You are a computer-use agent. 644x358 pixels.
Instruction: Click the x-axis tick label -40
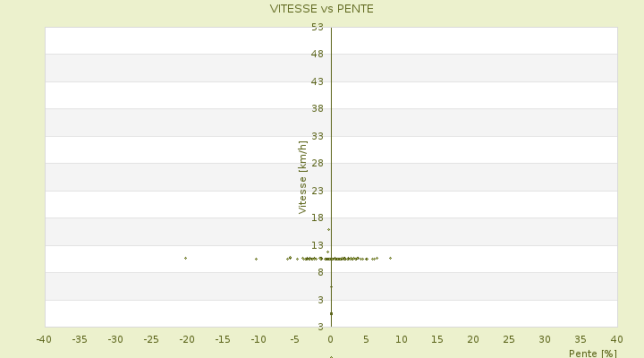pos(44,339)
